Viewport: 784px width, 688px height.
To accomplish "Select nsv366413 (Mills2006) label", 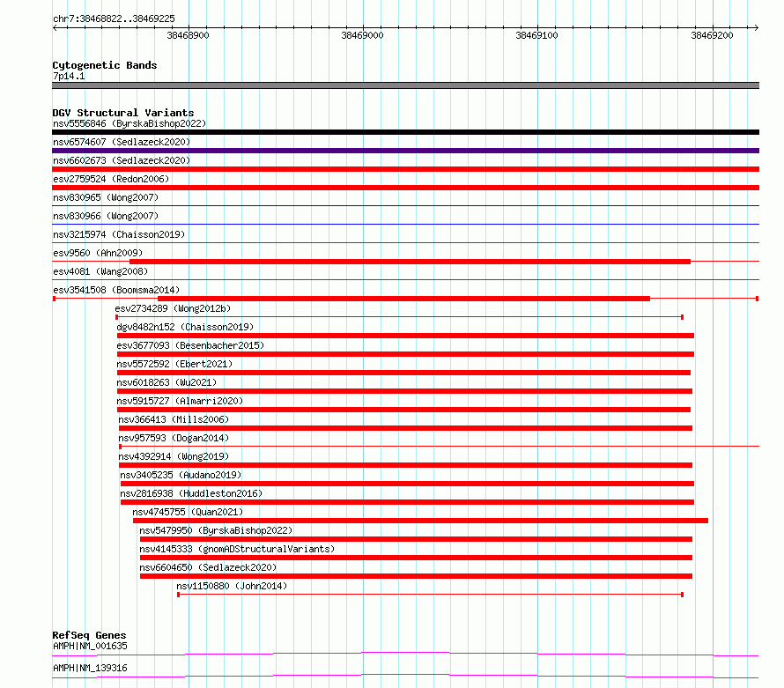I will click(174, 419).
